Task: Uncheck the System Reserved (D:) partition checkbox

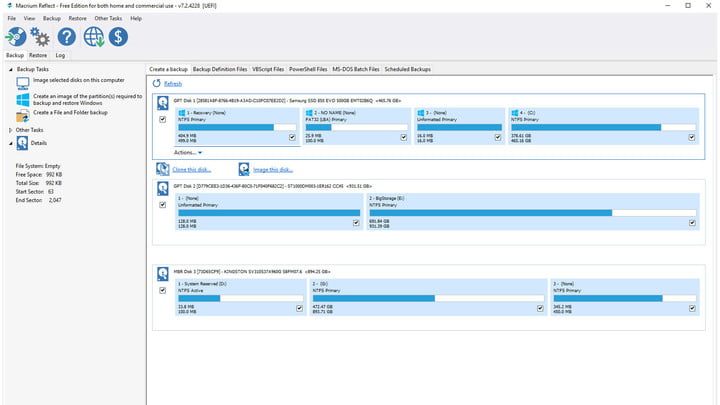Action: [x=299, y=308]
